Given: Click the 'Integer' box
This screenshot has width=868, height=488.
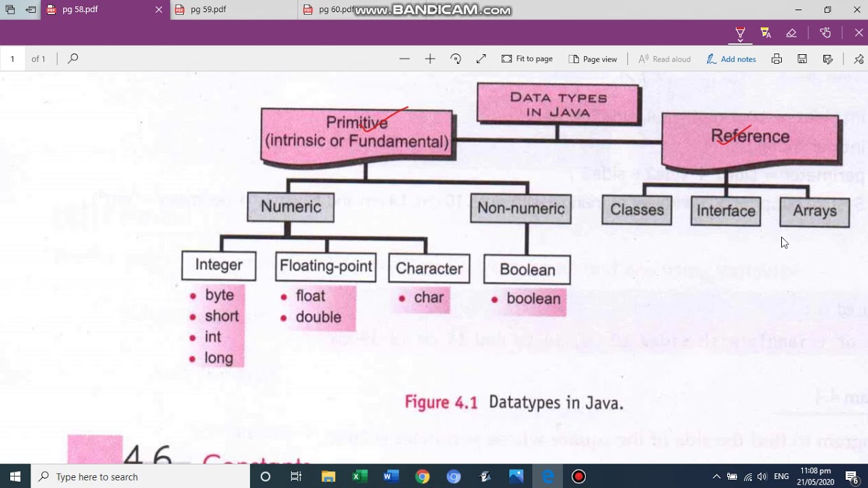Looking at the screenshot, I should pos(218,265).
